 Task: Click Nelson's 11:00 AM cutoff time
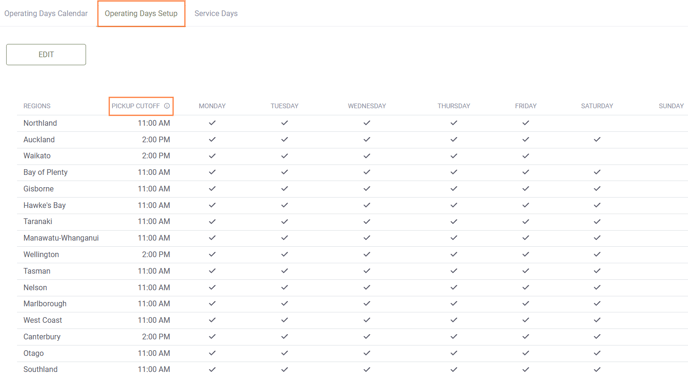(x=154, y=287)
